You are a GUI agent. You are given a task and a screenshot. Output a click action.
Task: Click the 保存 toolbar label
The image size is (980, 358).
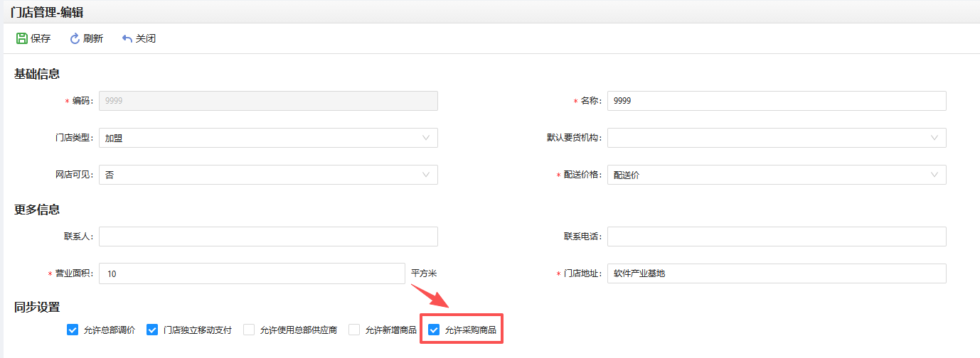tap(41, 38)
